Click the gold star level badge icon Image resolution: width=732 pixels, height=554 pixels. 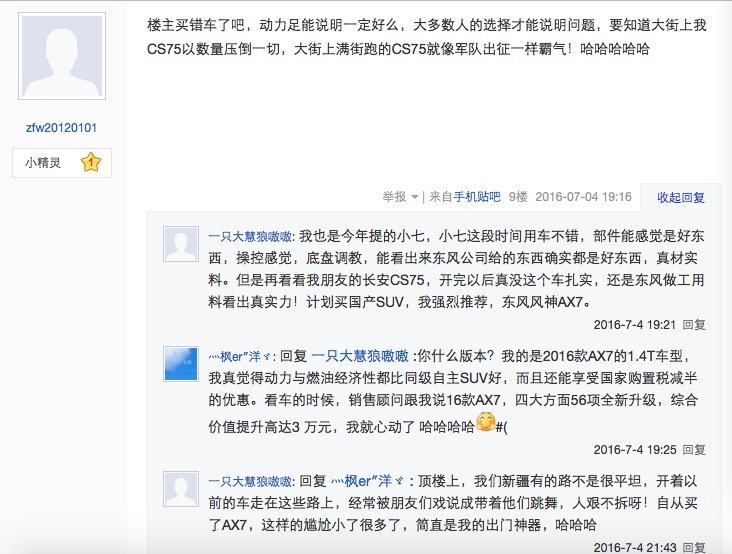91,162
